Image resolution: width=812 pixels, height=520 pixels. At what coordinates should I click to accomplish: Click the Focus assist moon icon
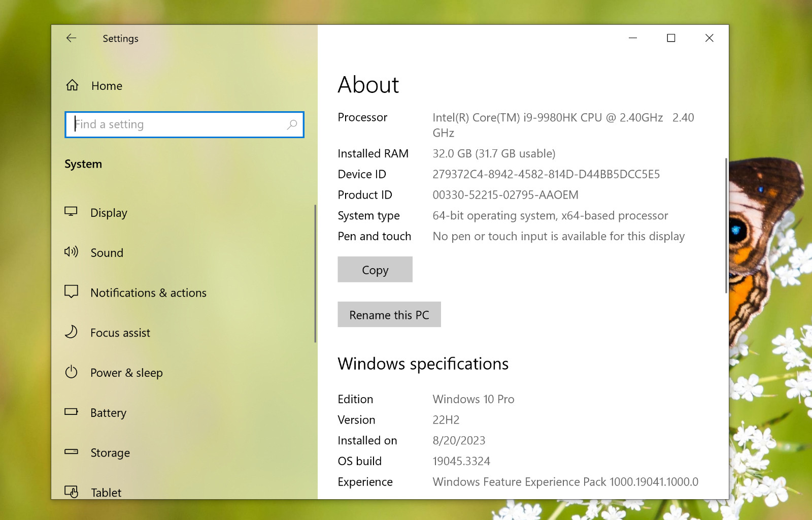click(x=71, y=332)
